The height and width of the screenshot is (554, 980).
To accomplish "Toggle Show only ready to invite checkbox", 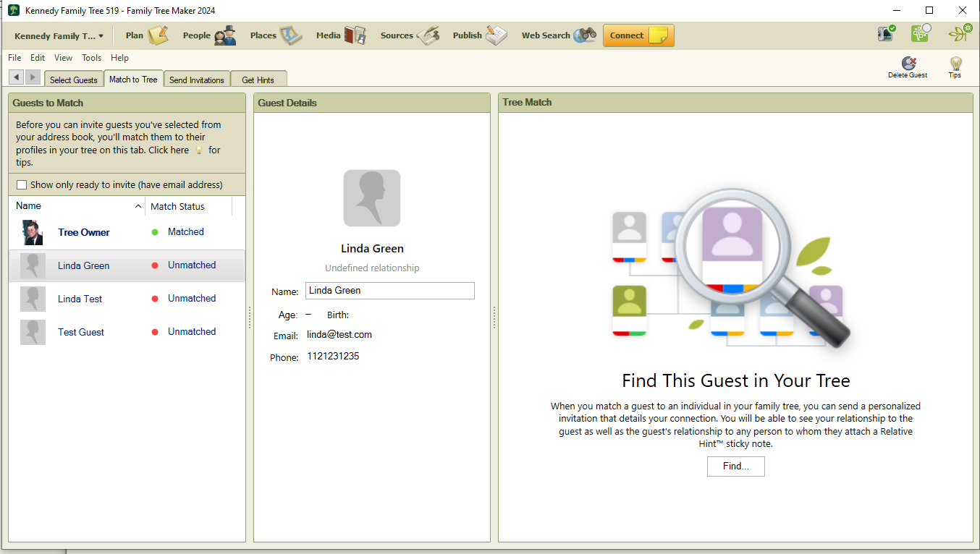I will (x=22, y=185).
